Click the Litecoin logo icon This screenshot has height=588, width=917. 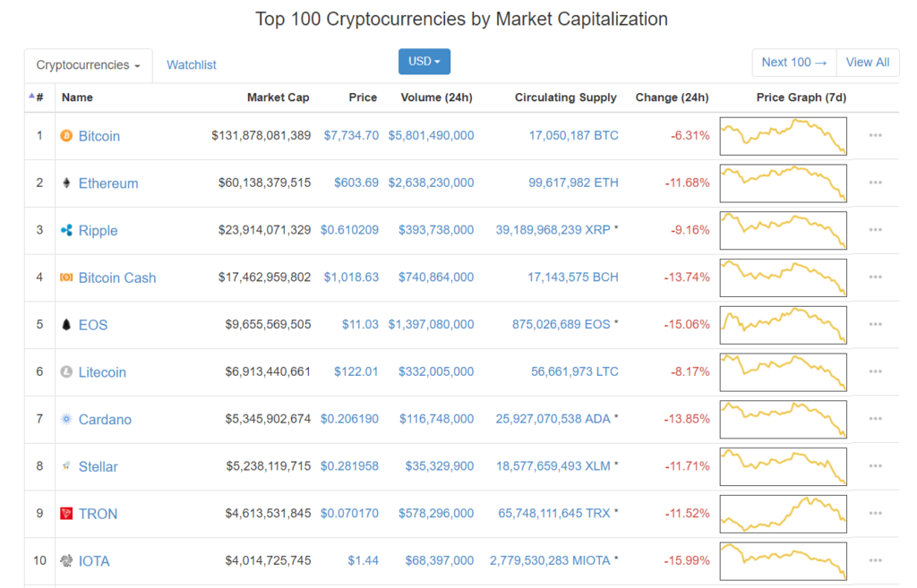pos(66,371)
